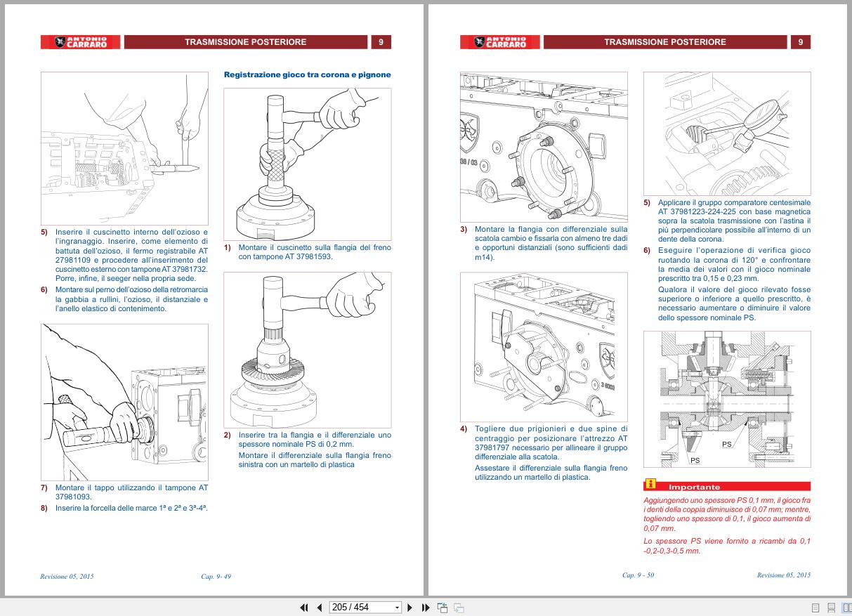This screenshot has width=852, height=616.
Task: Click the previous view icon in the toolbar
Action: (443, 608)
